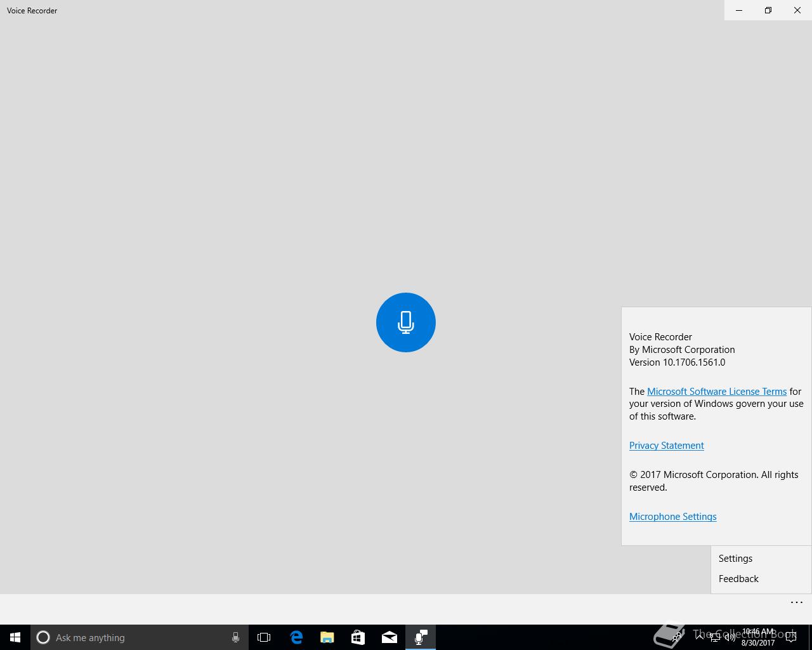Select Settings from the popup menu

761,559
